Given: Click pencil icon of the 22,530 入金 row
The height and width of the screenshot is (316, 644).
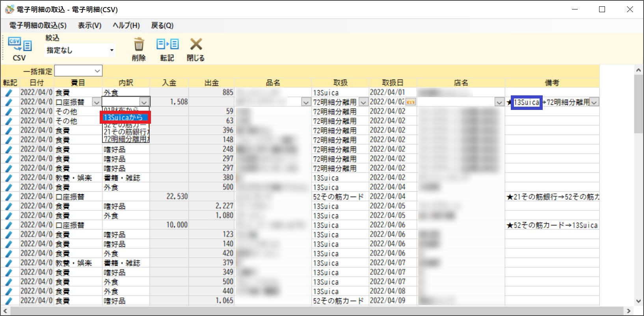Looking at the screenshot, I should click(x=9, y=197).
